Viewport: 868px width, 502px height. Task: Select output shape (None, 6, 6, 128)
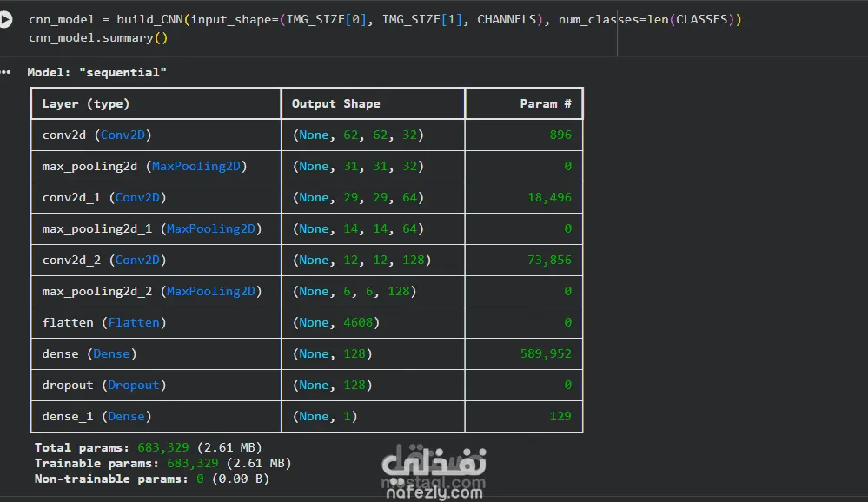tap(354, 292)
